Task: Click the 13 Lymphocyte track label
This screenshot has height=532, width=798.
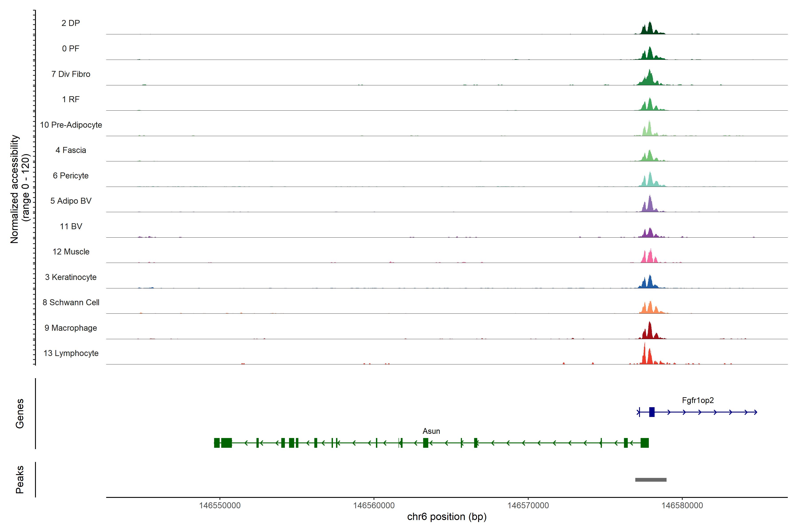Action: (x=71, y=353)
